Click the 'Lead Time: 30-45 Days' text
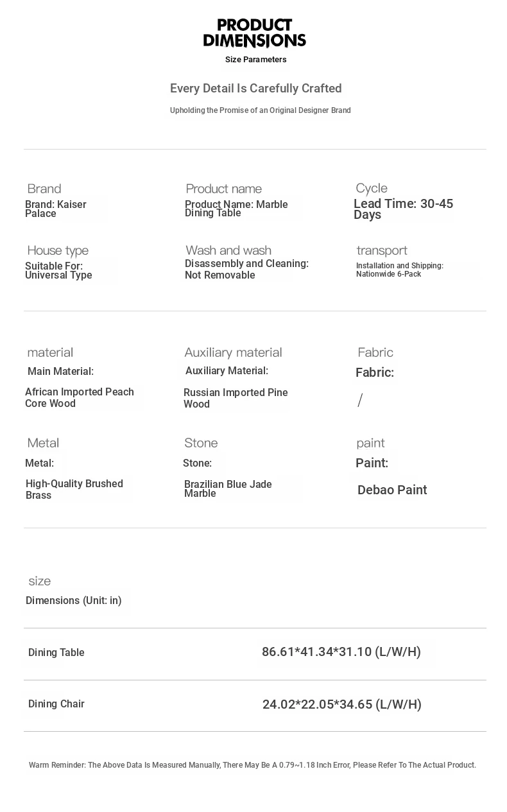This screenshot has height=812, width=507. 403,209
